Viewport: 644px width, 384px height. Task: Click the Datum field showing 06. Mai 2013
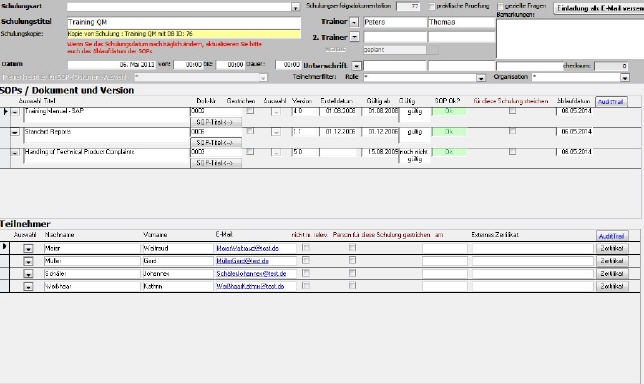pos(112,64)
